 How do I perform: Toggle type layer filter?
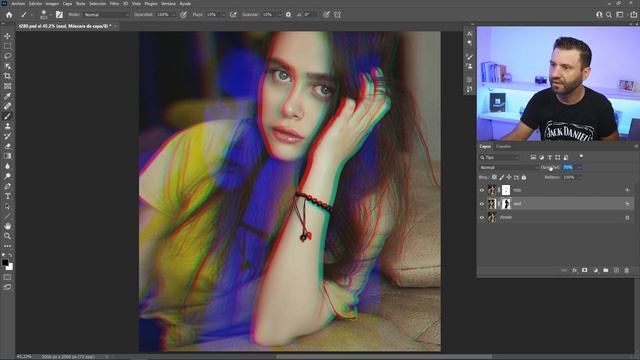click(549, 157)
